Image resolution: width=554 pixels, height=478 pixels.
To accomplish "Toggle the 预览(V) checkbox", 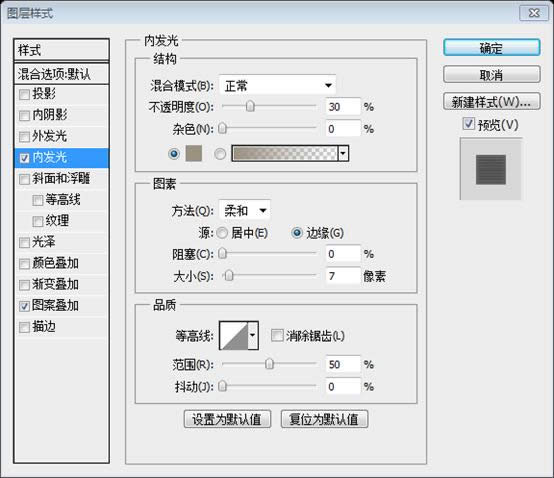I will (468, 124).
